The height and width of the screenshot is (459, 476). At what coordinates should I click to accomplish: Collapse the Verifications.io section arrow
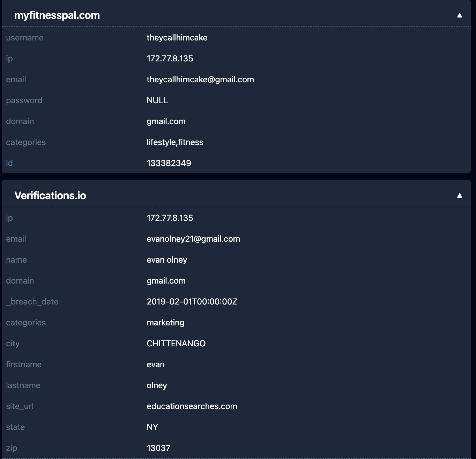coord(459,196)
